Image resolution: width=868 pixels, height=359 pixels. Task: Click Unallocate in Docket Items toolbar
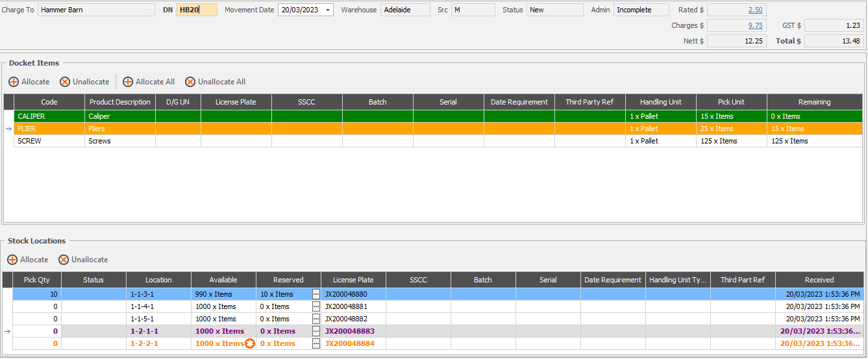(x=84, y=82)
